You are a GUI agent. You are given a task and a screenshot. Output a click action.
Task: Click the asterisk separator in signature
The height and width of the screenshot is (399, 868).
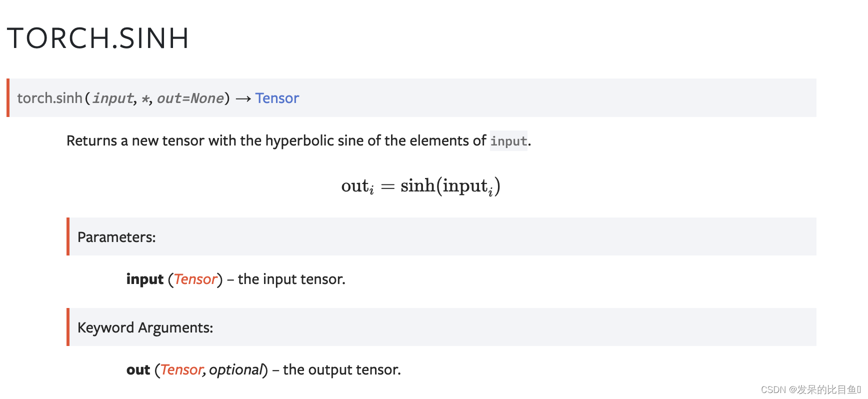click(145, 98)
